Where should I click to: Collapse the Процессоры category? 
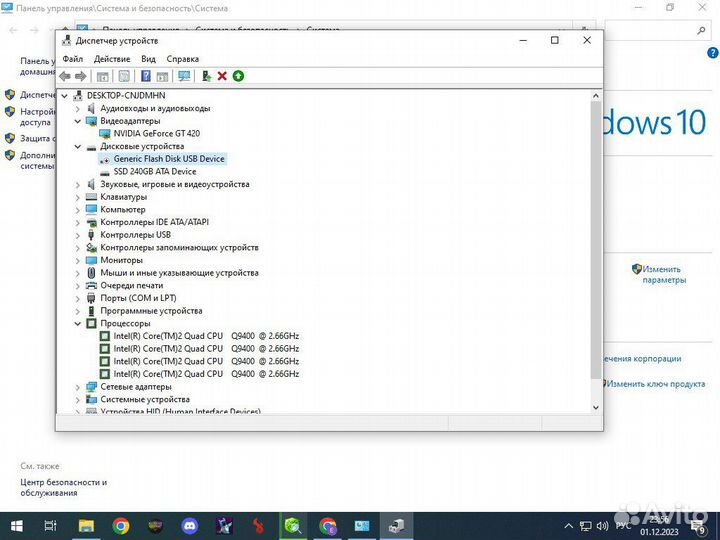78,324
